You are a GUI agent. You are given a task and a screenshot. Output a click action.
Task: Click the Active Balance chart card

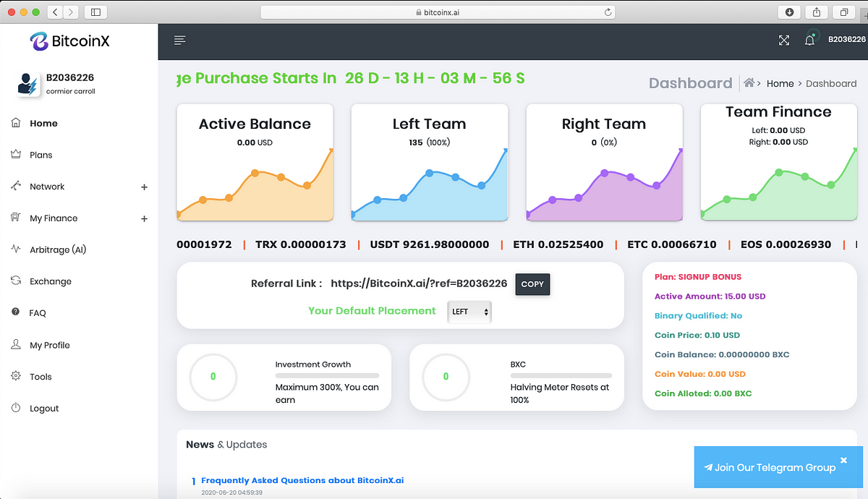tap(255, 162)
